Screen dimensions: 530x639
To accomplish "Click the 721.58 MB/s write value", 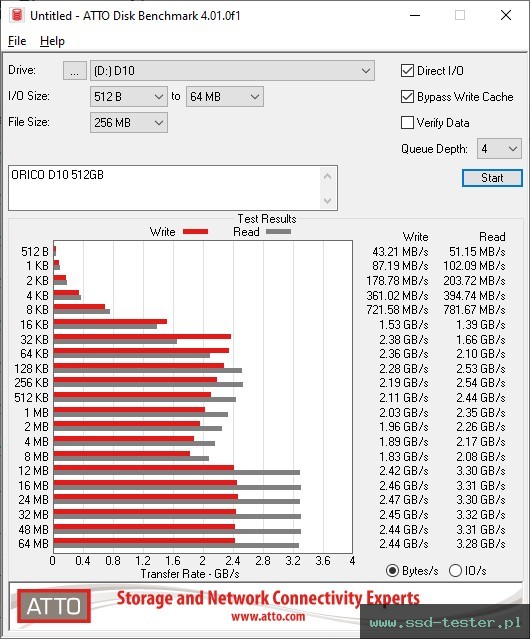I will [x=397, y=310].
